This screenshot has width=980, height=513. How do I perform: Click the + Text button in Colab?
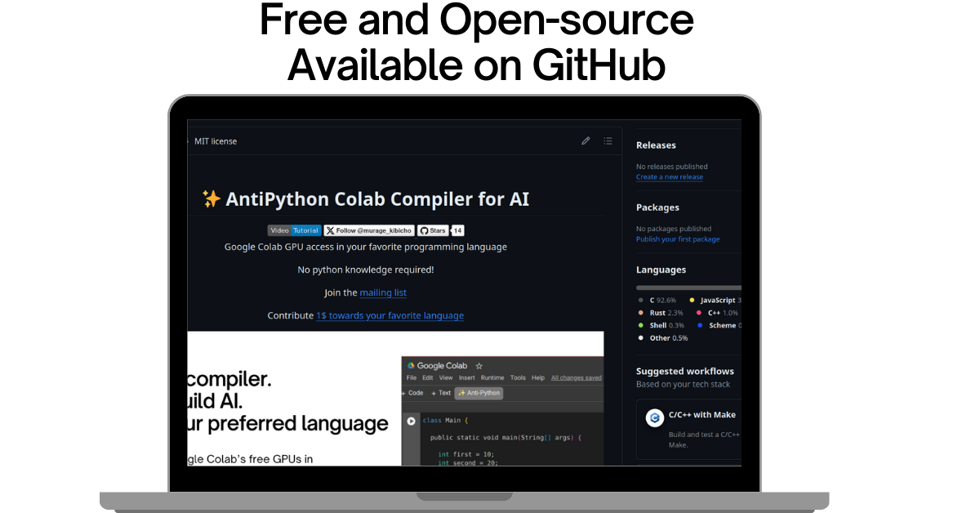click(441, 393)
